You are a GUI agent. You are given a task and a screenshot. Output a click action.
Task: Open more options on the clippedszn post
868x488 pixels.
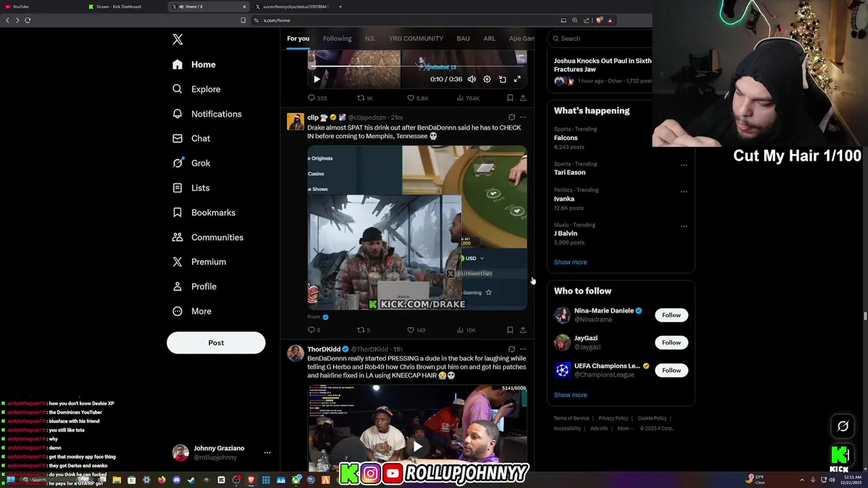(523, 117)
